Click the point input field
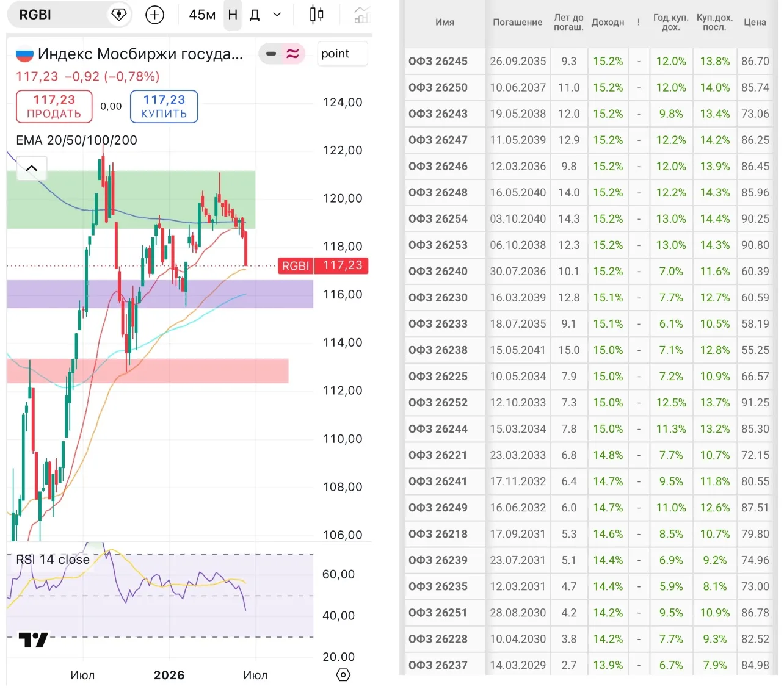The width and height of the screenshot is (784, 692). pyautogui.click(x=343, y=54)
